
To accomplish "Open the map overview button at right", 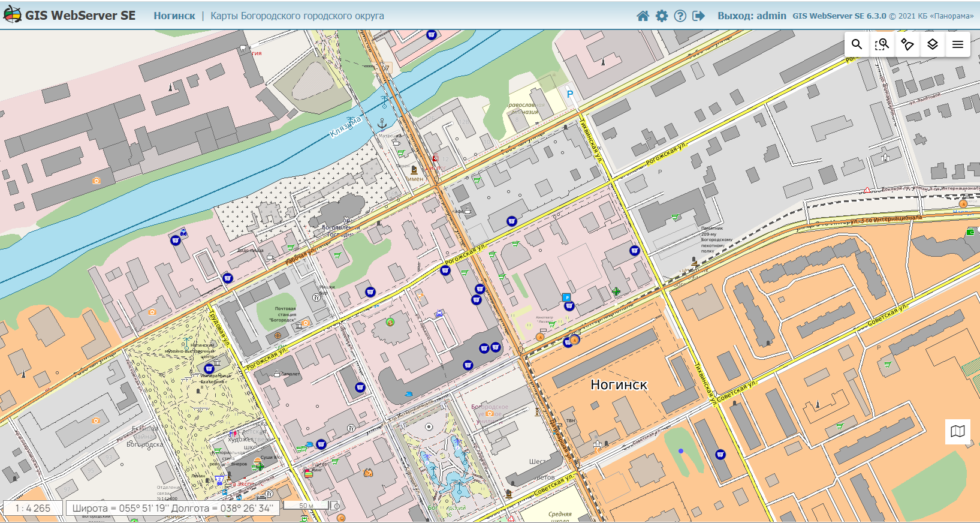I will [x=957, y=431].
